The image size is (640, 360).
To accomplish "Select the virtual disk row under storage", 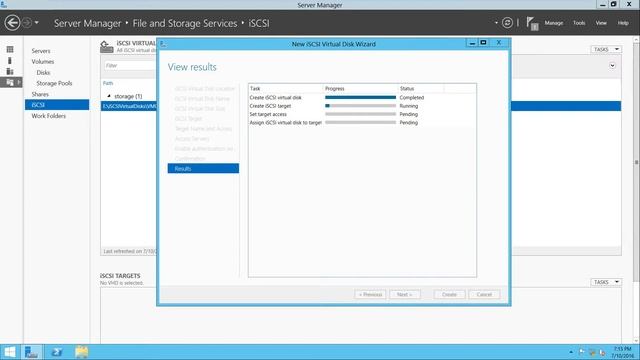I will click(129, 106).
